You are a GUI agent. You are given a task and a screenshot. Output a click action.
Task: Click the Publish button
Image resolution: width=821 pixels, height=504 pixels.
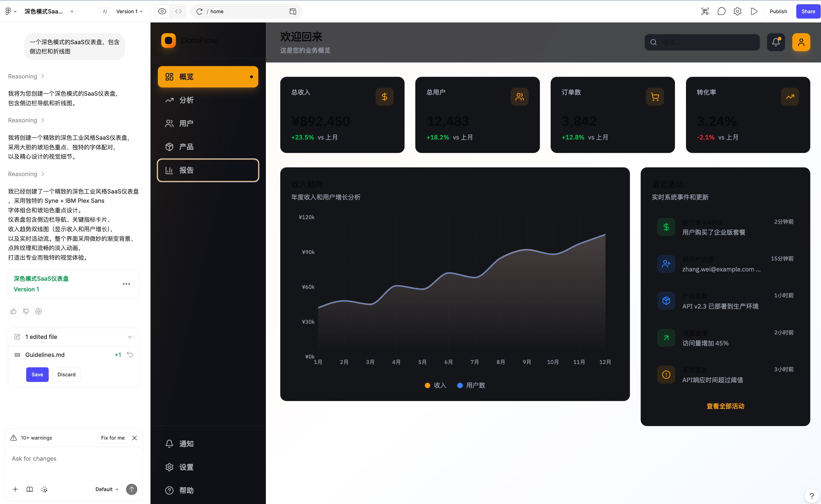pyautogui.click(x=778, y=11)
